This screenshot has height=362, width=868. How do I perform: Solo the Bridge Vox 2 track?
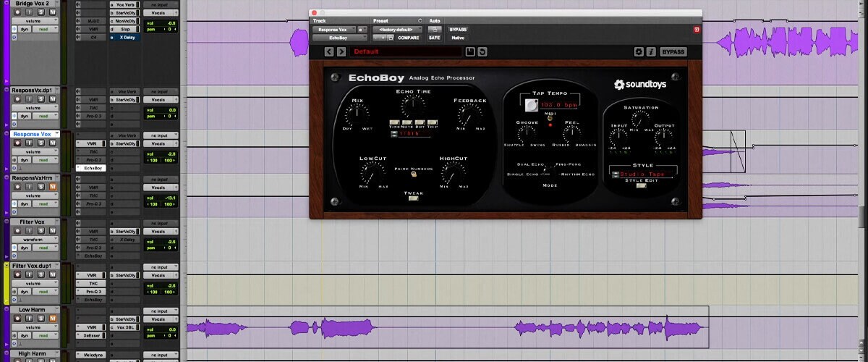coord(41,12)
